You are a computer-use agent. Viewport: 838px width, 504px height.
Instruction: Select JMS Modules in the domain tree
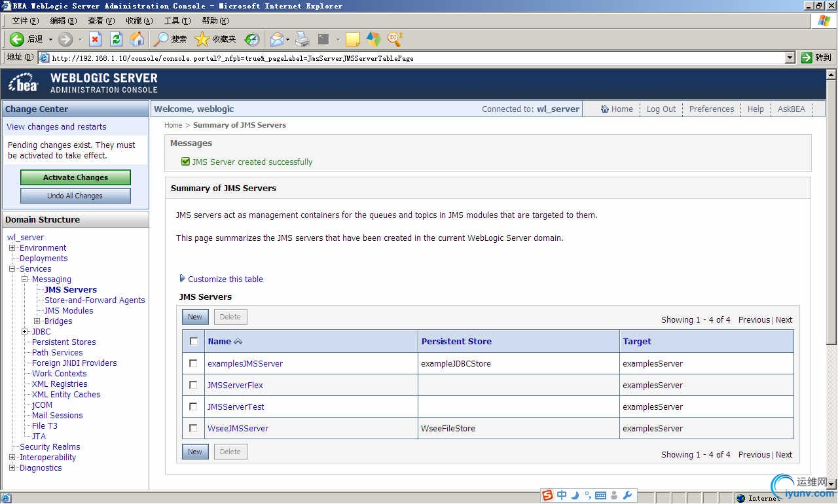pos(69,311)
